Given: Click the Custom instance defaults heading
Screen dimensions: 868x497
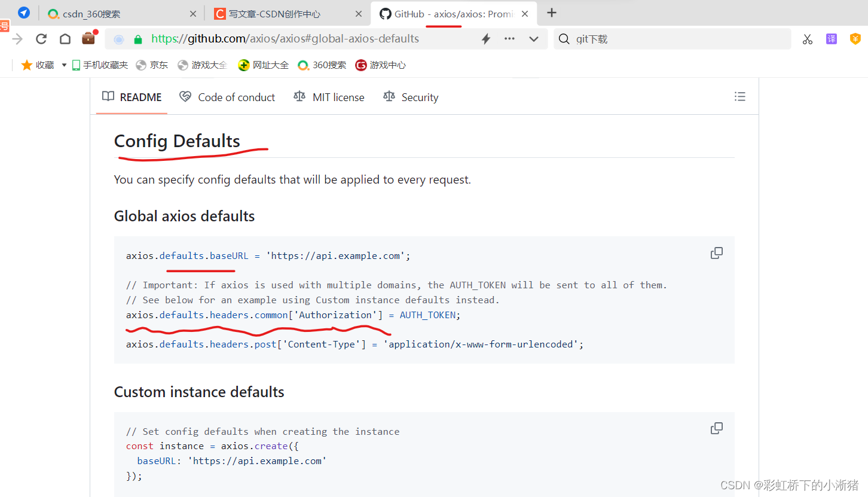Looking at the screenshot, I should pos(199,392).
